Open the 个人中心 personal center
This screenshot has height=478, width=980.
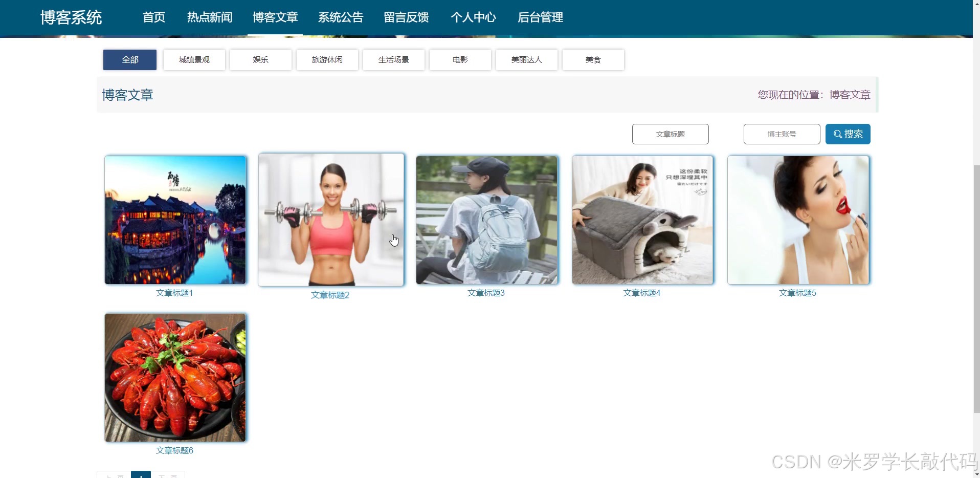pos(473,17)
